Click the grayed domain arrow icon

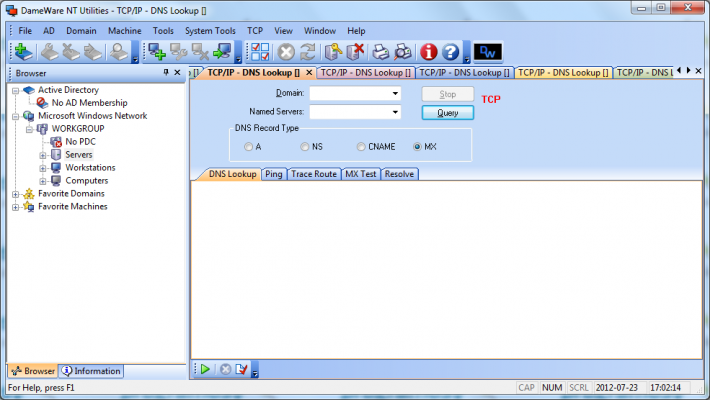pos(93,52)
